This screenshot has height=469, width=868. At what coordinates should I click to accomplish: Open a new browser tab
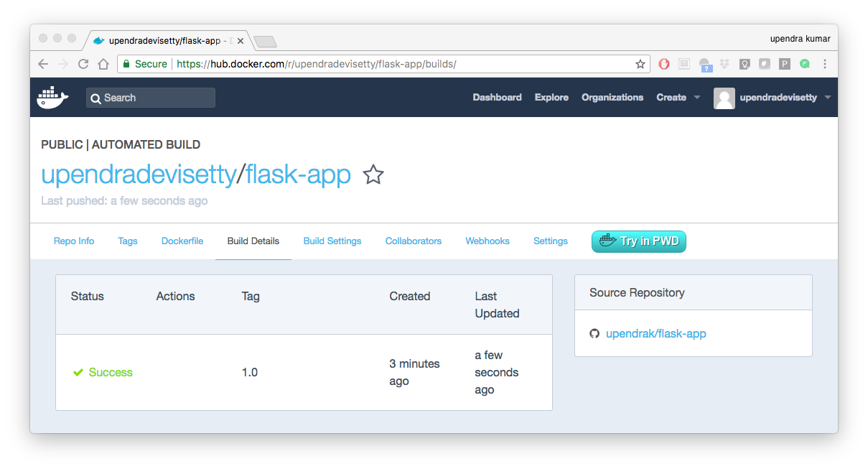point(265,42)
